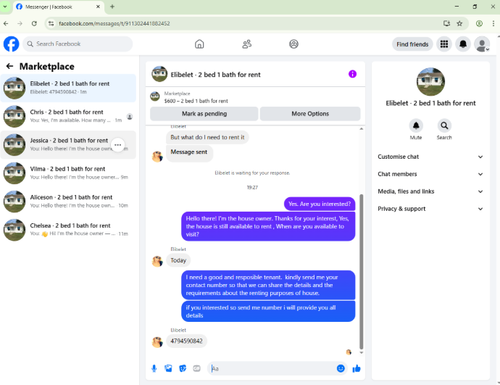Open conversation info purple icon
Screen dimensions: 500x385
(352, 74)
